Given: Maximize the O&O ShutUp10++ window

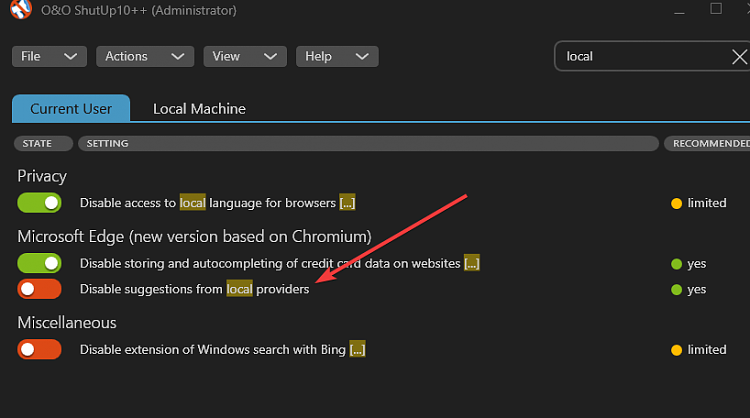Looking at the screenshot, I should click(716, 9).
